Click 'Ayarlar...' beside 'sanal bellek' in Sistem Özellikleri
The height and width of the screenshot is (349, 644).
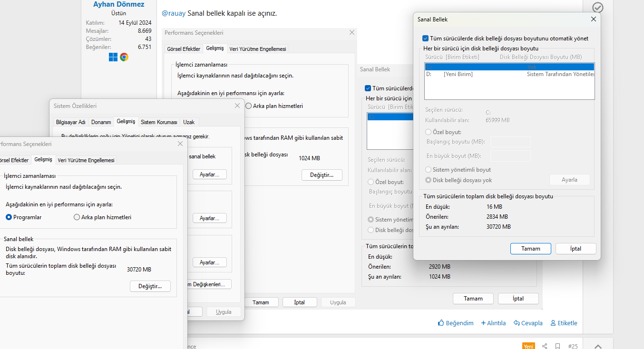coord(210,174)
